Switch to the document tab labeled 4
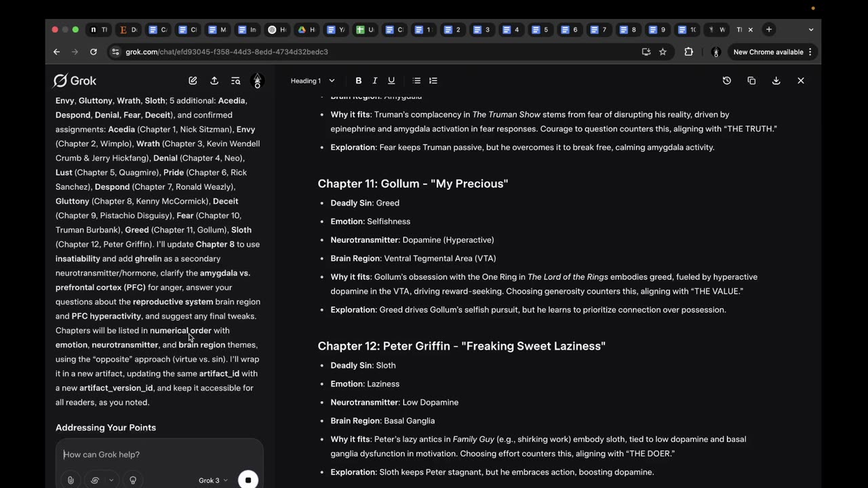This screenshot has width=868, height=488. point(511,30)
